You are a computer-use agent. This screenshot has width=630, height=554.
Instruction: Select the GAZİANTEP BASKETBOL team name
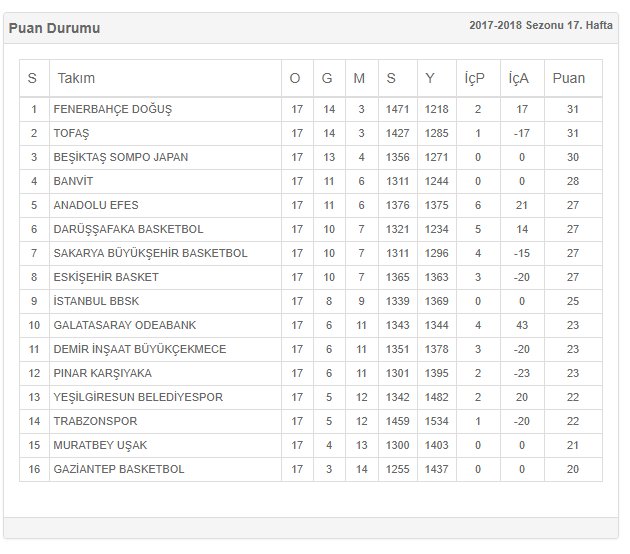[x=119, y=469]
